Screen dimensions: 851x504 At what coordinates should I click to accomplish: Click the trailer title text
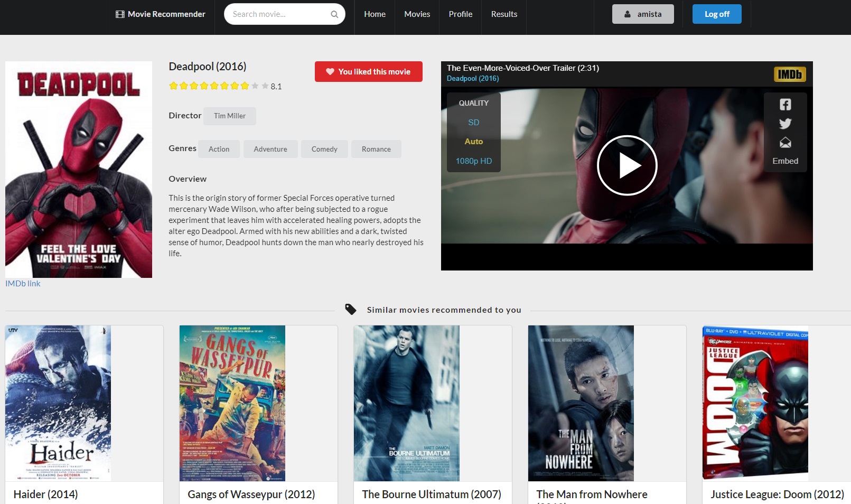pos(523,68)
